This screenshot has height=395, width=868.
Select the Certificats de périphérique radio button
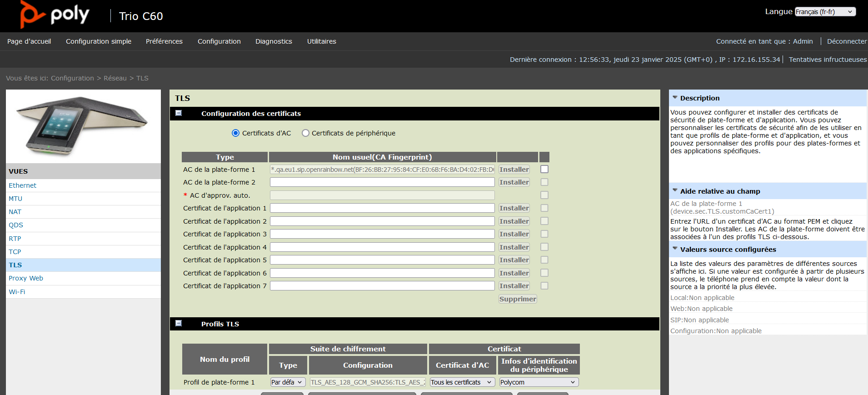(x=305, y=133)
